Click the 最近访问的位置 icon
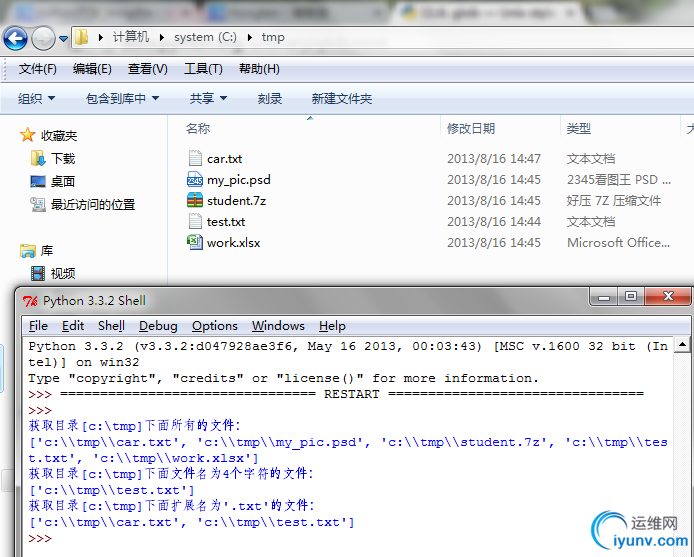Image resolution: width=694 pixels, height=557 pixels. (38, 205)
